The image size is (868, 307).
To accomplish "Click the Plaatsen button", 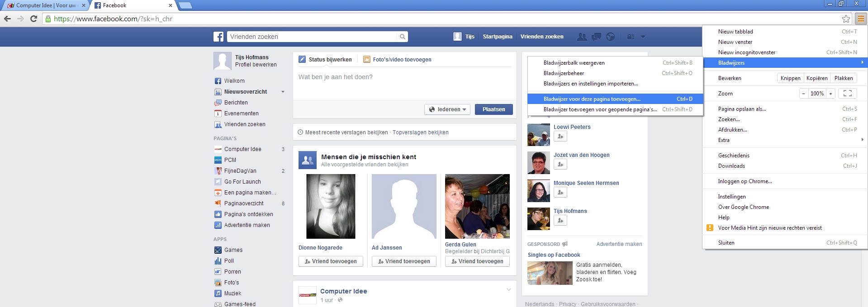I will pos(493,109).
